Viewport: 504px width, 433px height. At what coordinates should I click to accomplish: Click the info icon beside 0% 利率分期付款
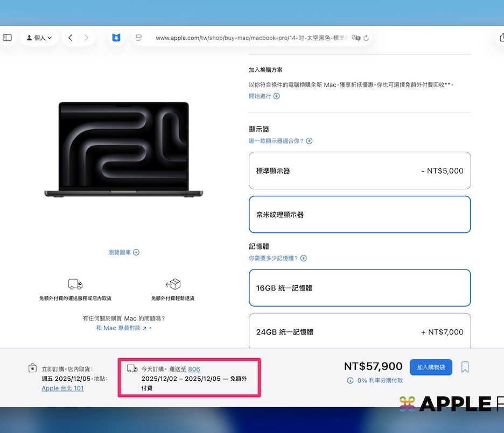coord(350,380)
